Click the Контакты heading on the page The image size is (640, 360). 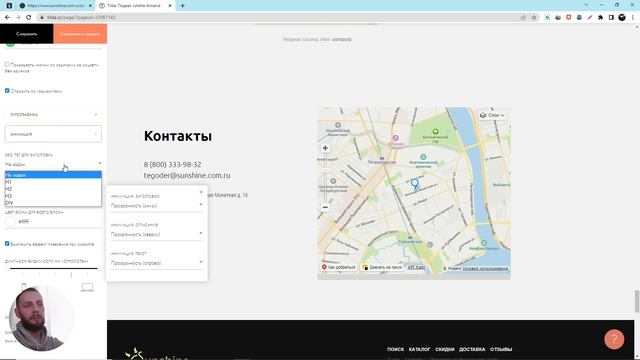point(178,136)
